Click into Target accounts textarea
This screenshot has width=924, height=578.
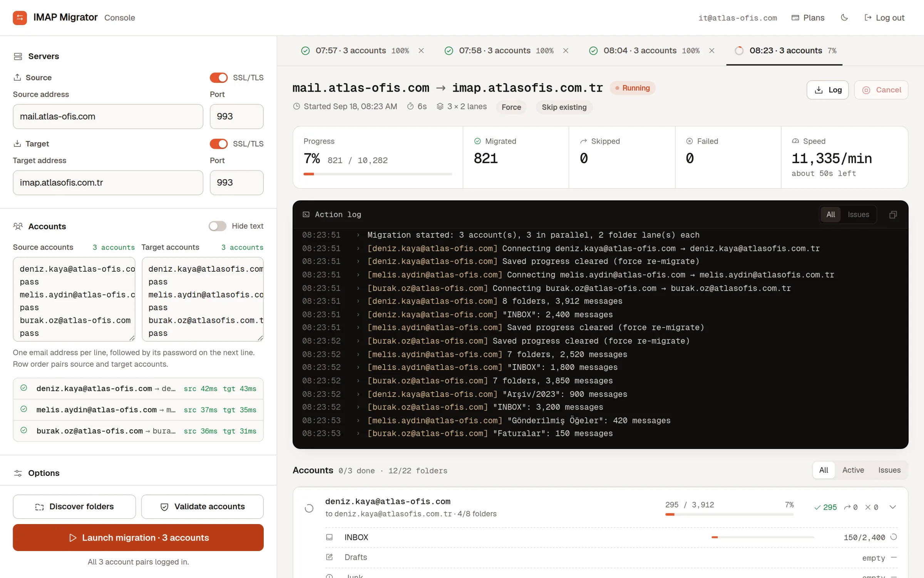click(203, 299)
